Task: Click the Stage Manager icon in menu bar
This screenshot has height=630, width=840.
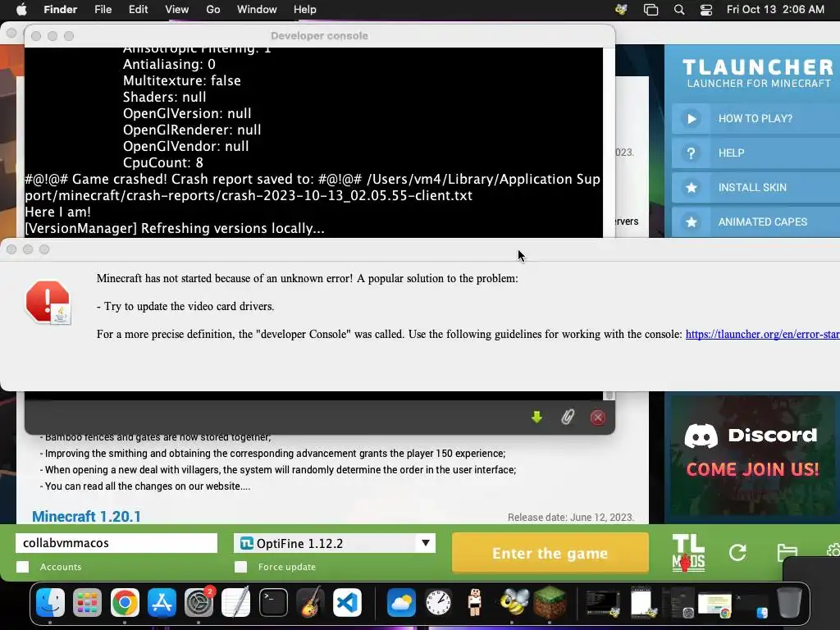Action: click(651, 10)
